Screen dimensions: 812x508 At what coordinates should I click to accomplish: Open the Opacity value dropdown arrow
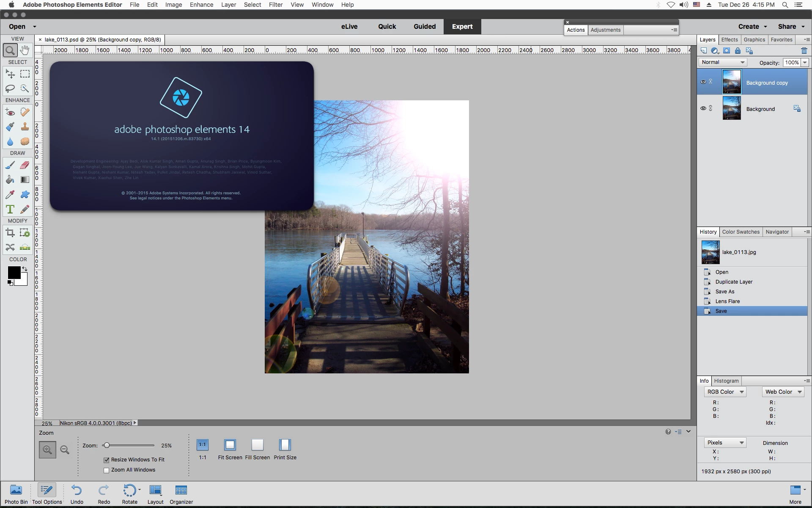[x=805, y=63]
